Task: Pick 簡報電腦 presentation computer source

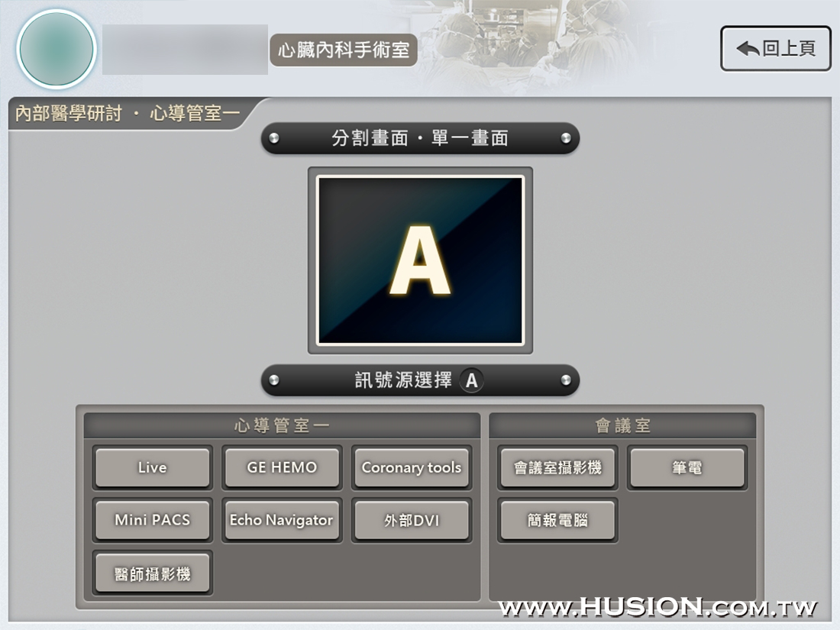Action: tap(557, 520)
